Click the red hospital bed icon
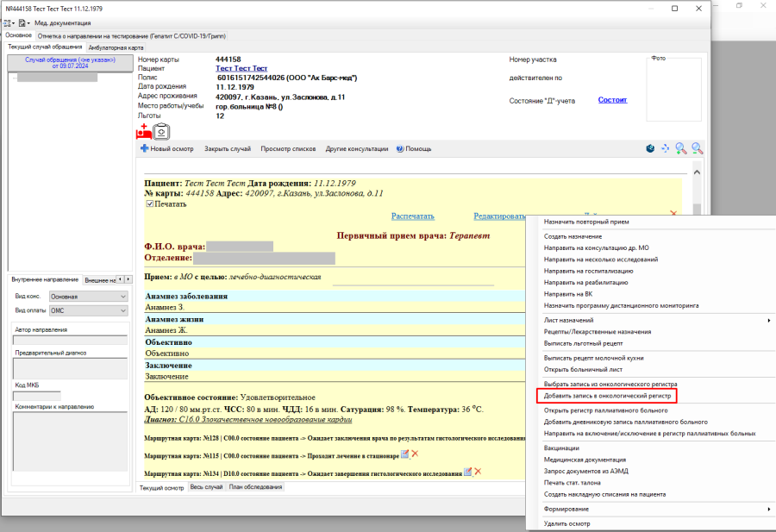776x532 pixels. 143,132
